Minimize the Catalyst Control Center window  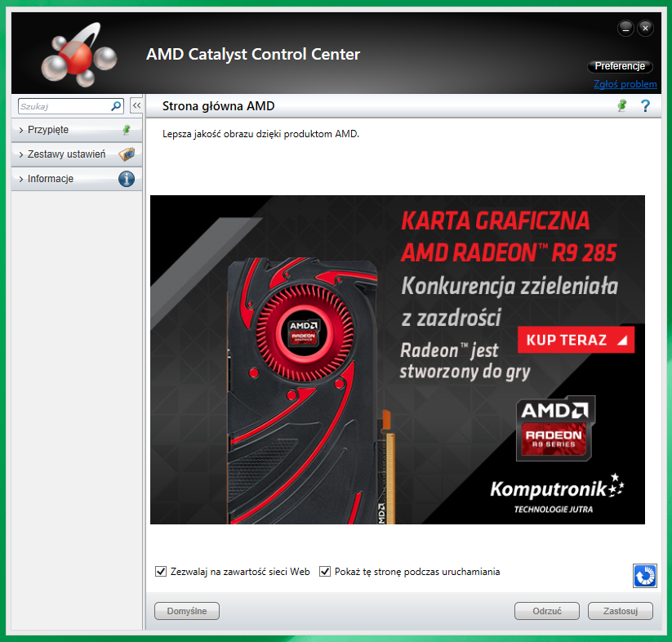pyautogui.click(x=625, y=29)
